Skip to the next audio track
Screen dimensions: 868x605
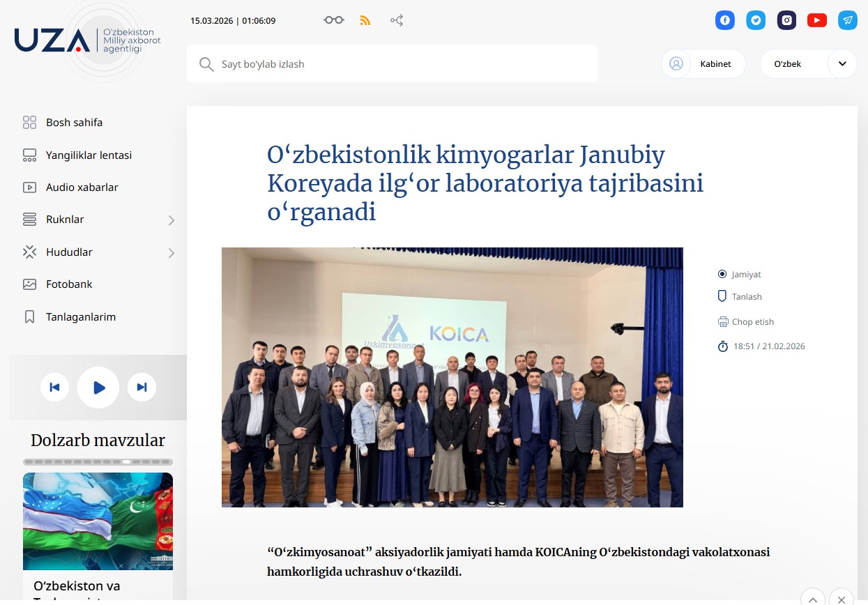[142, 388]
